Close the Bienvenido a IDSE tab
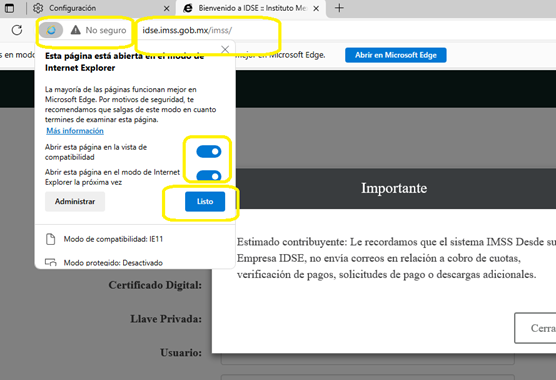The image size is (556, 380). [316, 8]
